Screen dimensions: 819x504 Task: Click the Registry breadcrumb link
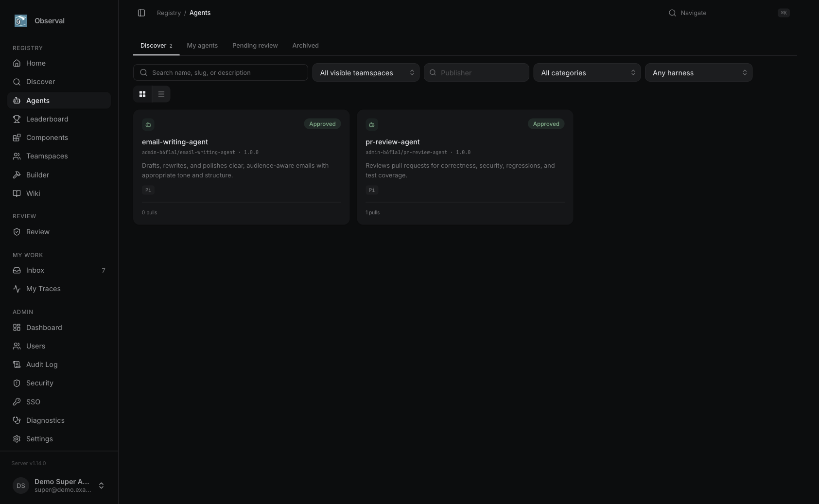tap(169, 13)
